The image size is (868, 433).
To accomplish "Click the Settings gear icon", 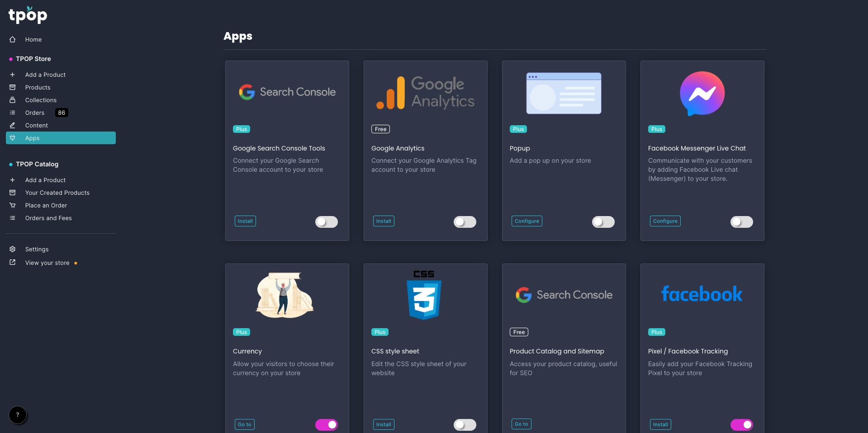I will coord(13,249).
